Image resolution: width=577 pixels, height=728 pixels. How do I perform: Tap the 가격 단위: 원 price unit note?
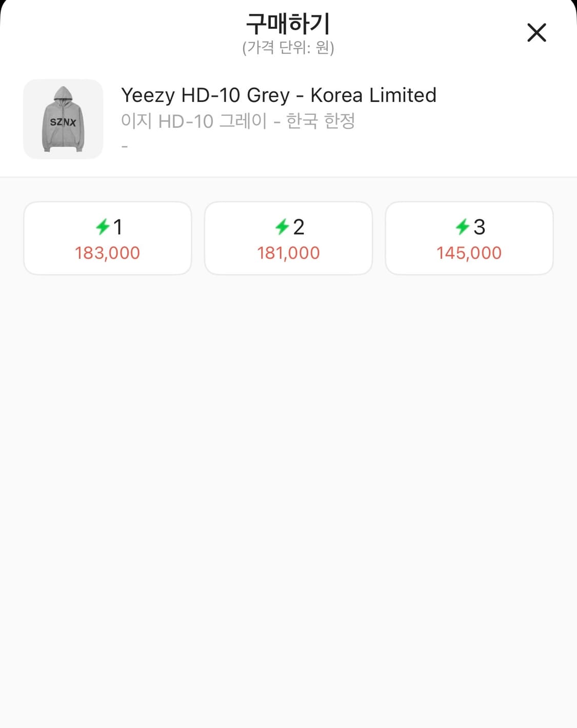point(288,48)
